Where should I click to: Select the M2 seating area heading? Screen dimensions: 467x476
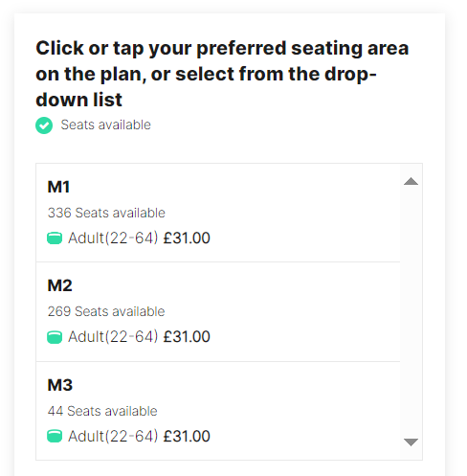point(60,285)
